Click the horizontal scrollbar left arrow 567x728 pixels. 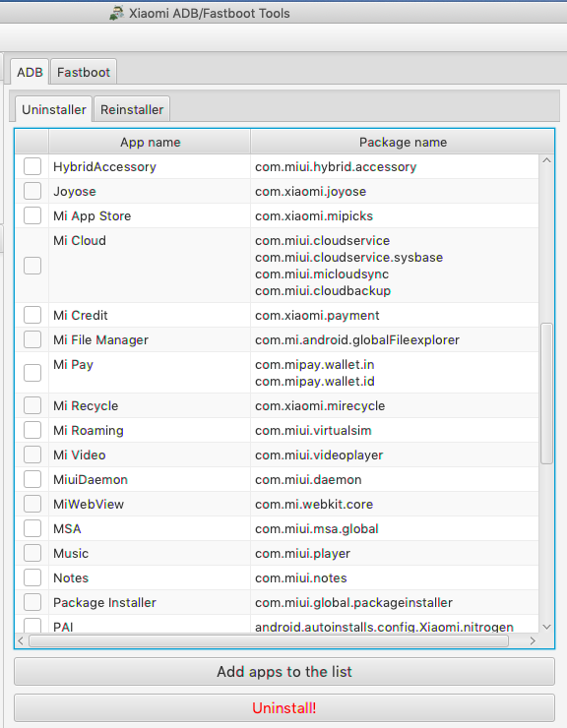click(21, 640)
